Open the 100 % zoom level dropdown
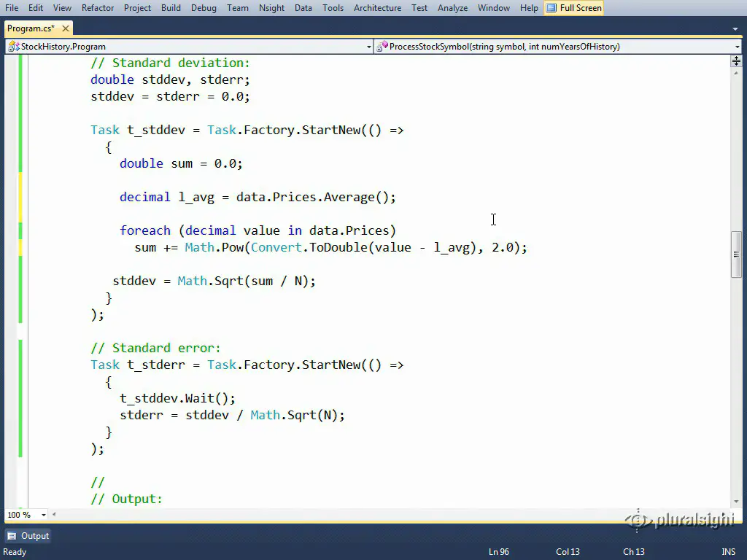 tap(43, 515)
